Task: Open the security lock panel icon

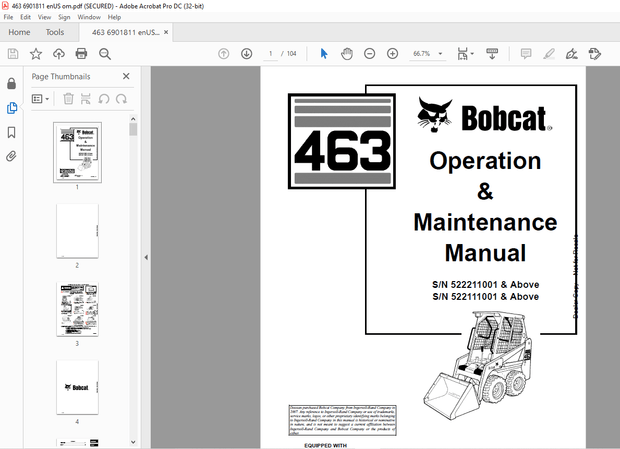Action: click(11, 83)
